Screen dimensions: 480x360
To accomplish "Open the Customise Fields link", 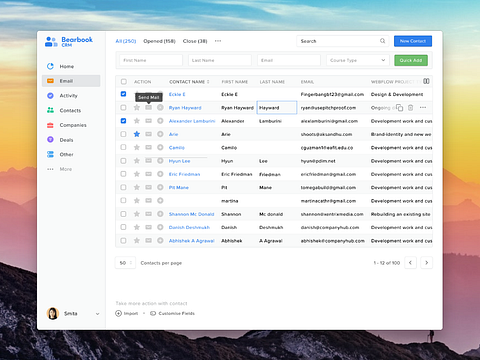I will 173,313.
